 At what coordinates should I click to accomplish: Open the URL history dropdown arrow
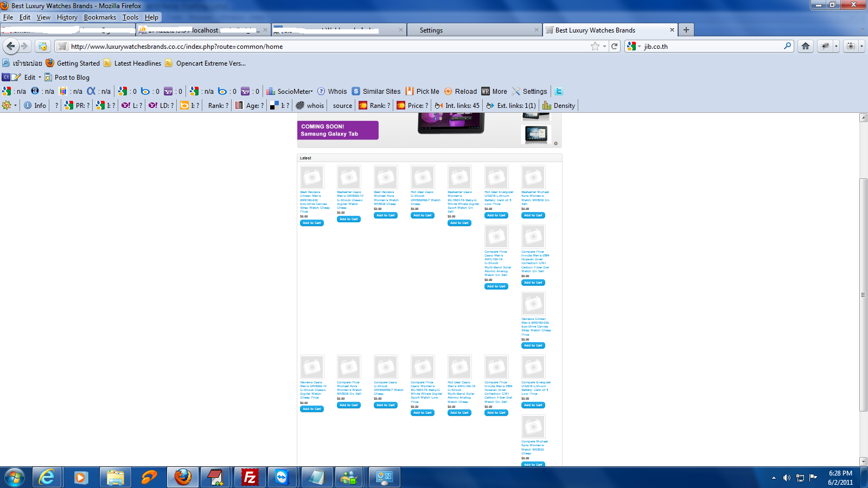pyautogui.click(x=604, y=46)
